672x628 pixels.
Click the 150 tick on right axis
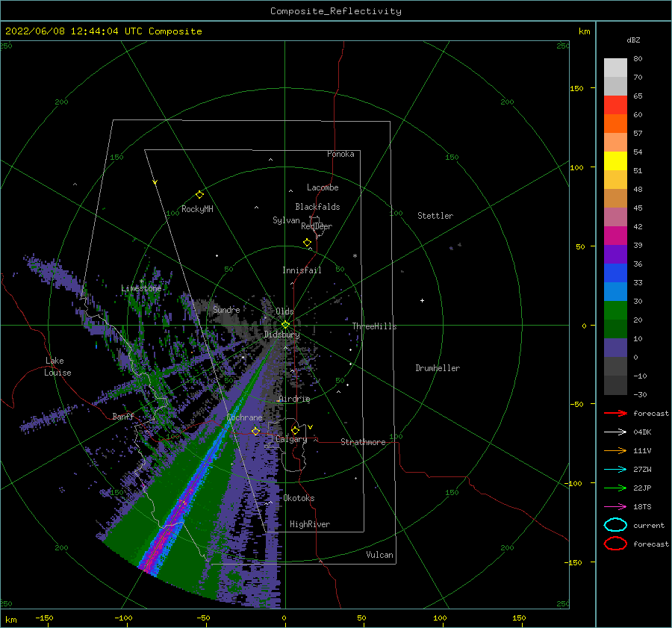[576, 88]
